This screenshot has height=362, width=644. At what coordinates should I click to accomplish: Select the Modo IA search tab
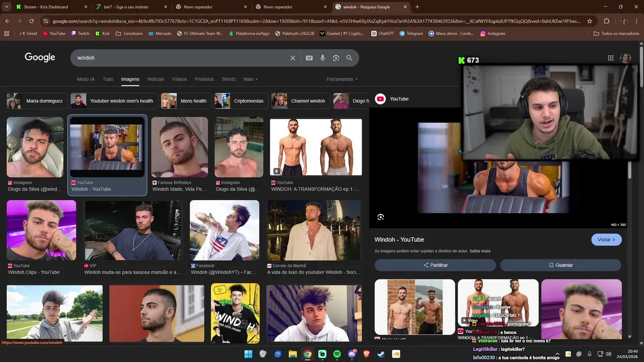point(86,79)
